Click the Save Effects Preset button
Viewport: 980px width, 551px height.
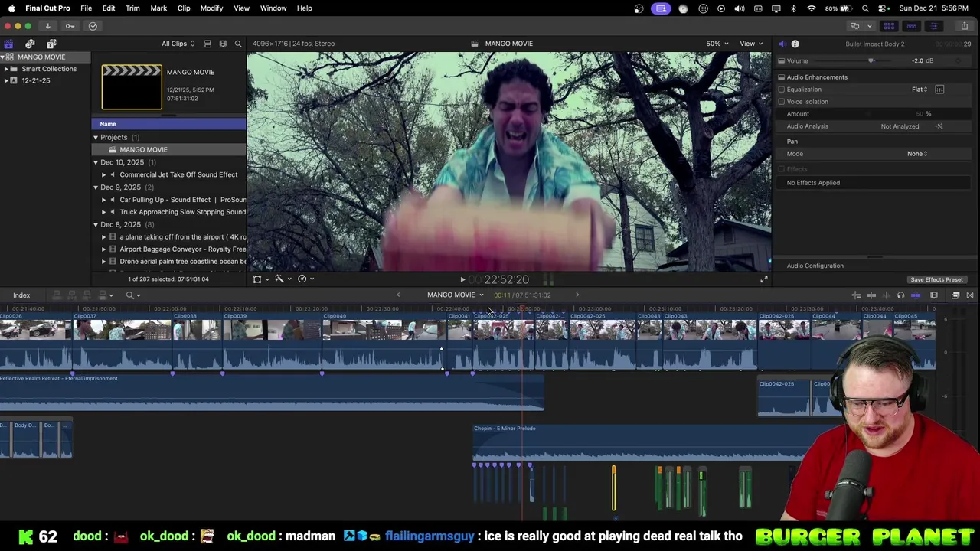(936, 279)
